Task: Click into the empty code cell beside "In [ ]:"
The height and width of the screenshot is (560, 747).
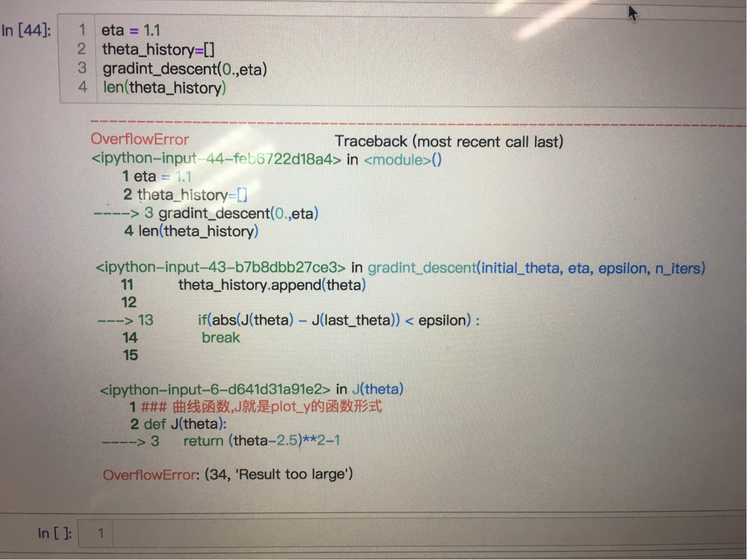Action: (412, 534)
